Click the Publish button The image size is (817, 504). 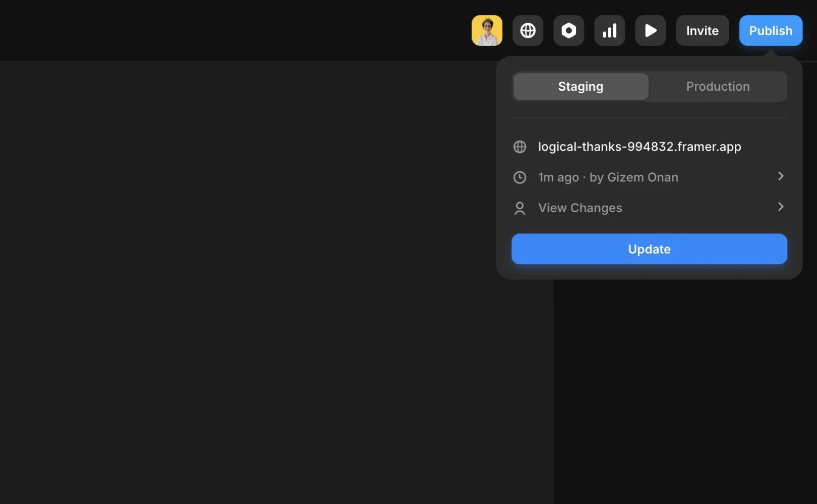tap(771, 30)
